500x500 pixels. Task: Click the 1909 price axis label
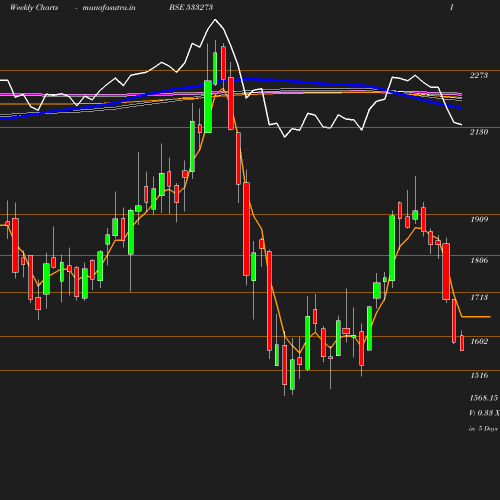point(479,219)
